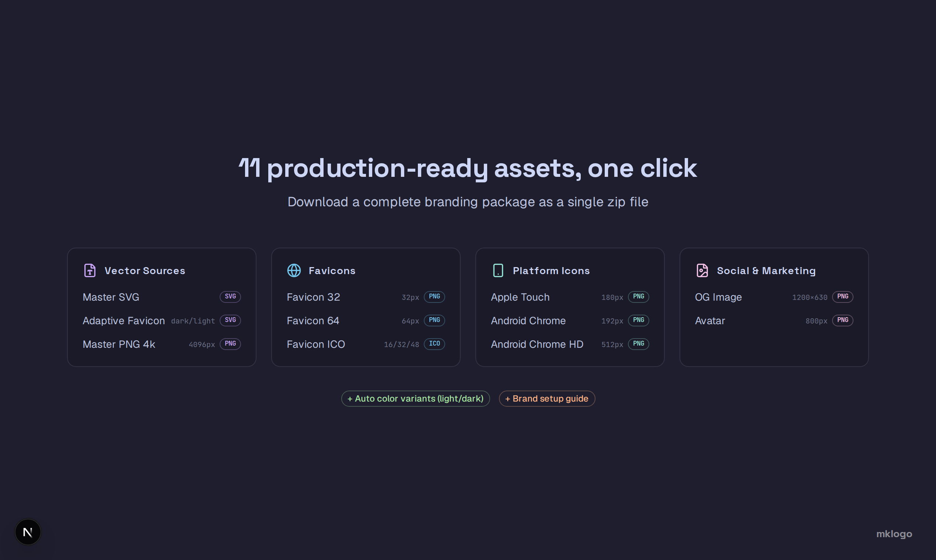The width and height of the screenshot is (936, 560).
Task: Click the Favicons globe icon
Action: 294,270
